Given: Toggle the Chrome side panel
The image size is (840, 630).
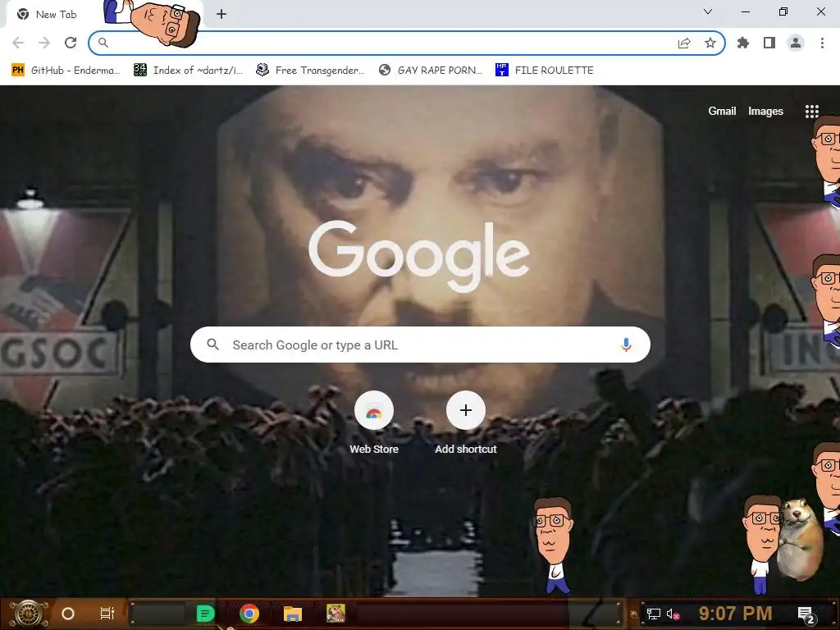Looking at the screenshot, I should (769, 43).
